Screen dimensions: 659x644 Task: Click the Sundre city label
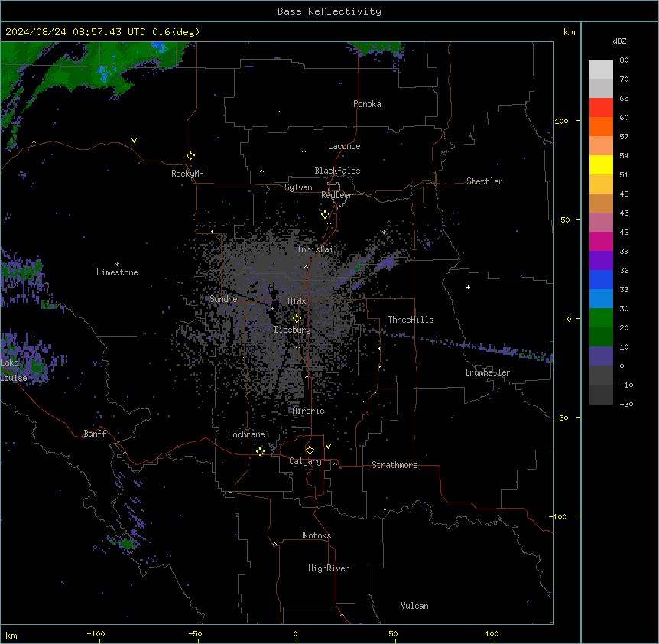[223, 299]
